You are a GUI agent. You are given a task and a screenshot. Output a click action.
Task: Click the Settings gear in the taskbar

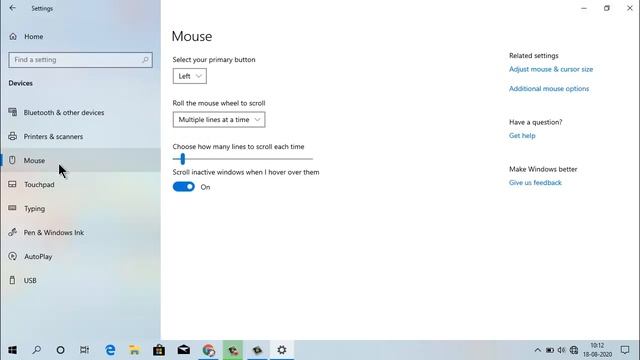pos(282,350)
